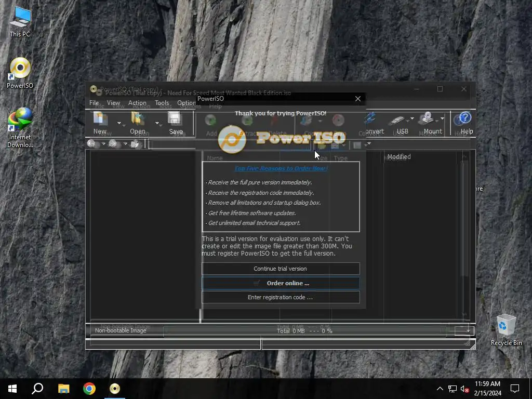Click the Total 0 MB progress bar
This screenshot has height=399, width=532.
click(x=304, y=331)
